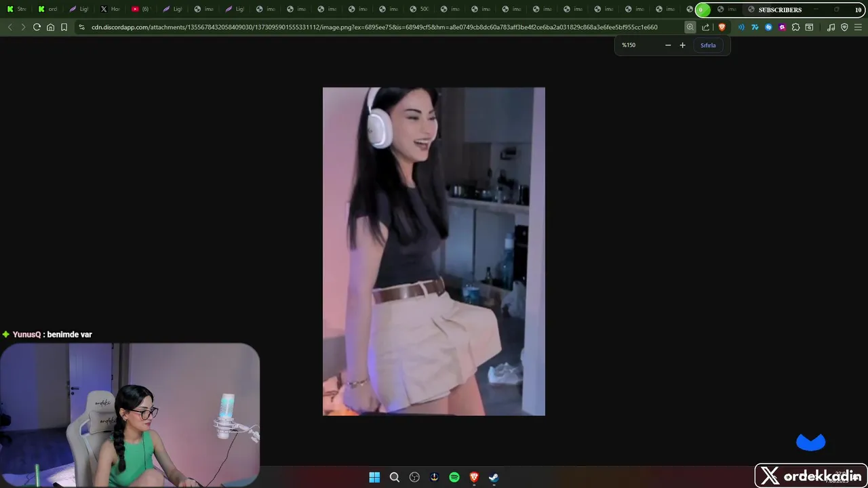Switch to the tab labeled '500'

pos(420,9)
